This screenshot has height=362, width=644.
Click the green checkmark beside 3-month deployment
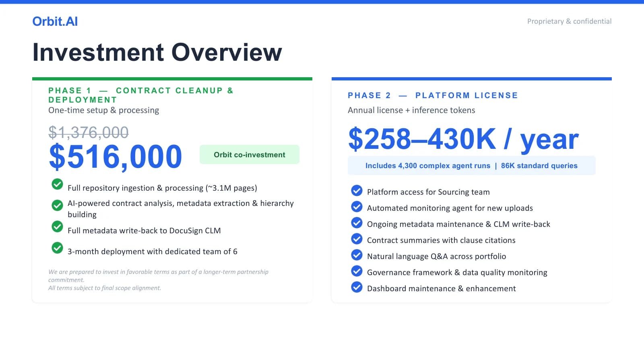[58, 248]
